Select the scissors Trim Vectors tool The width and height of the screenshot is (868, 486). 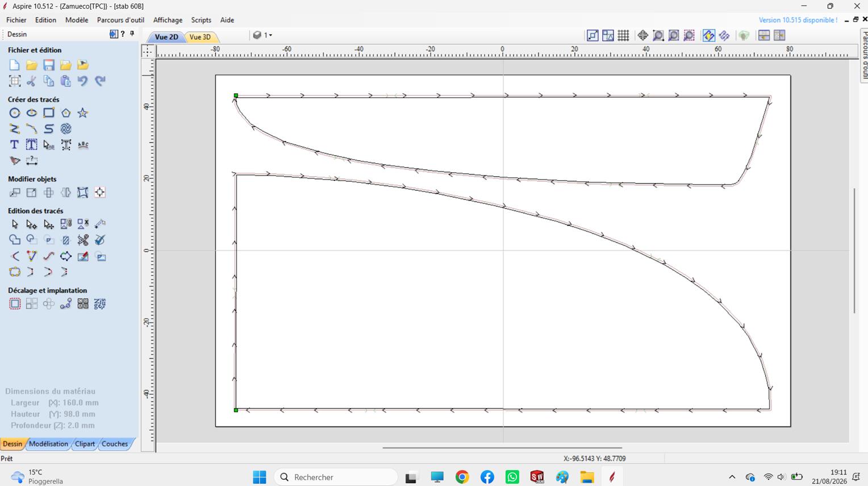tap(83, 240)
